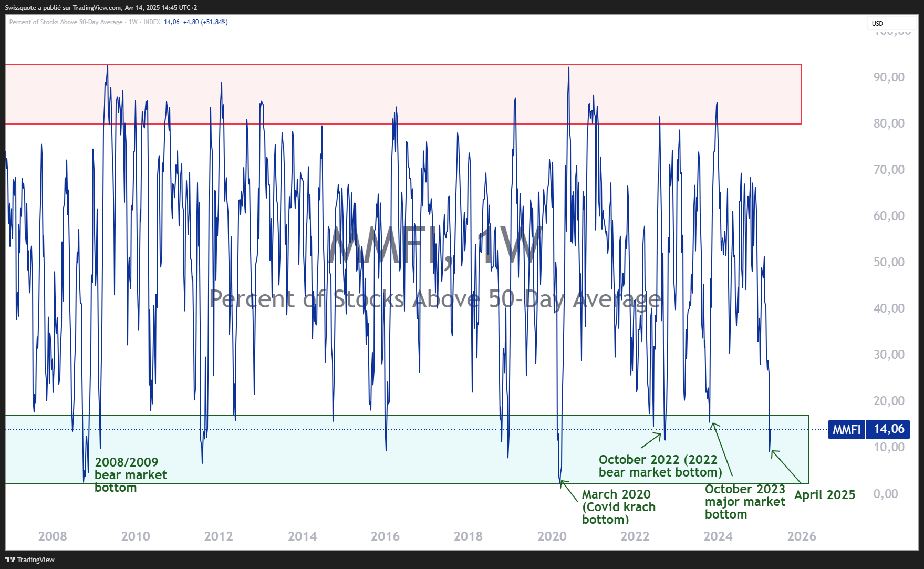Viewport: 924px width, 569px height.
Task: Click the 2026 label on time axis
Action: click(x=802, y=536)
